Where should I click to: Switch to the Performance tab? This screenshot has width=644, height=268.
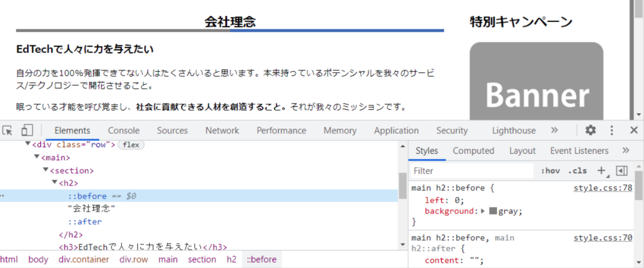point(281,130)
